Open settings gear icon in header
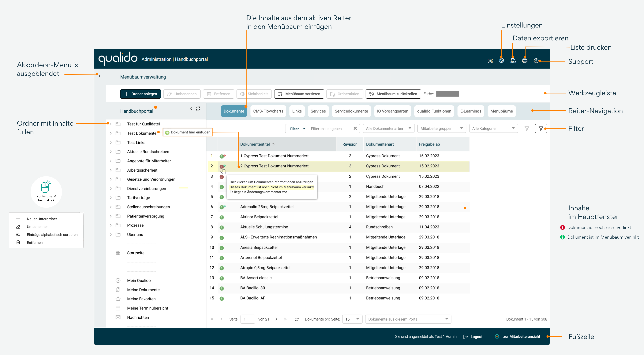Viewport: 644px width, 355px height. pyautogui.click(x=502, y=61)
